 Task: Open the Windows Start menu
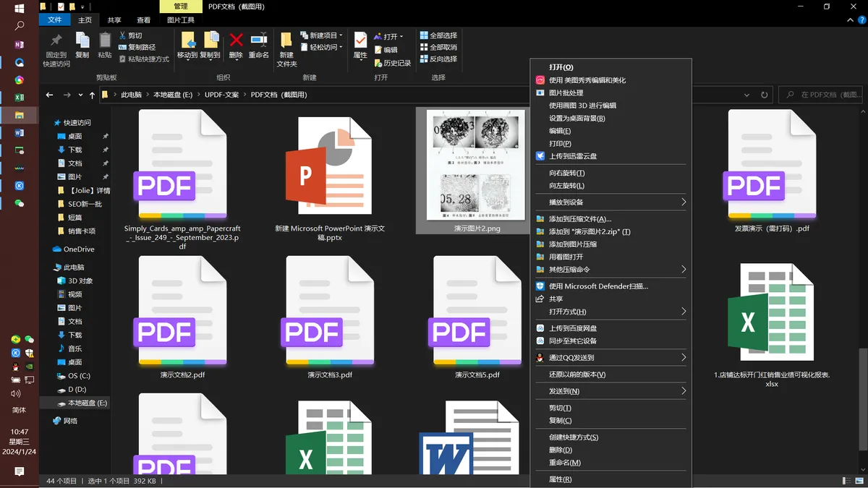19,9
